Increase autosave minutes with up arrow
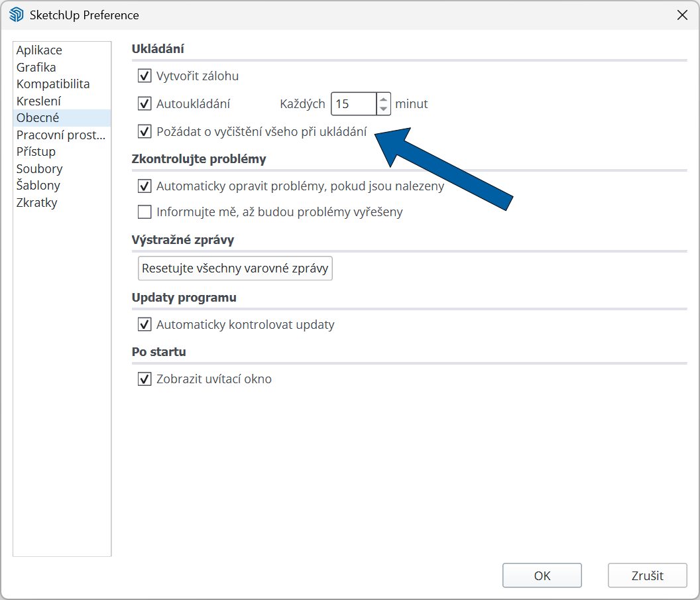This screenshot has width=700, height=600. click(x=383, y=99)
